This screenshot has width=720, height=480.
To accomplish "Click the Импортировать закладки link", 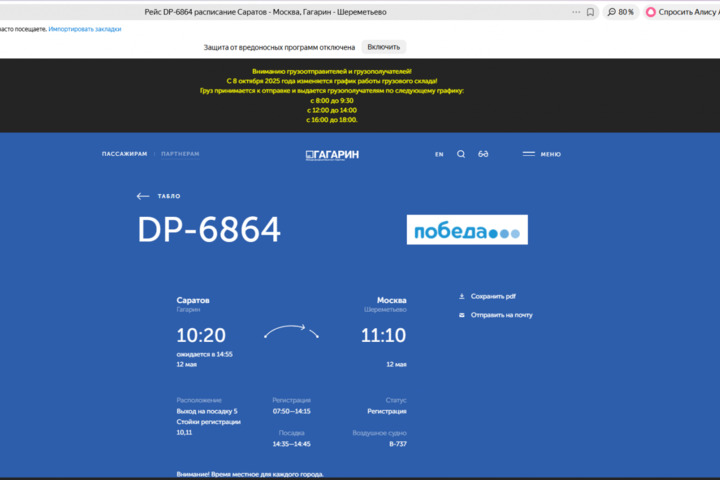I will [x=85, y=29].
